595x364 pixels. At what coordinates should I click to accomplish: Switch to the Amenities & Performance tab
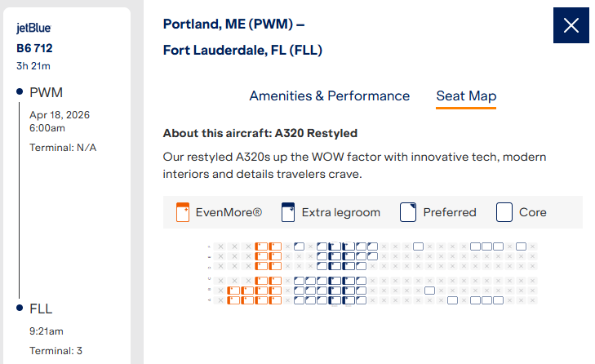(330, 95)
